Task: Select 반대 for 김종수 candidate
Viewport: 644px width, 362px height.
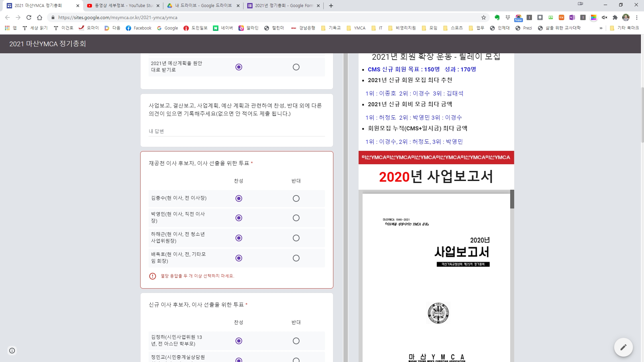Action: click(x=296, y=198)
